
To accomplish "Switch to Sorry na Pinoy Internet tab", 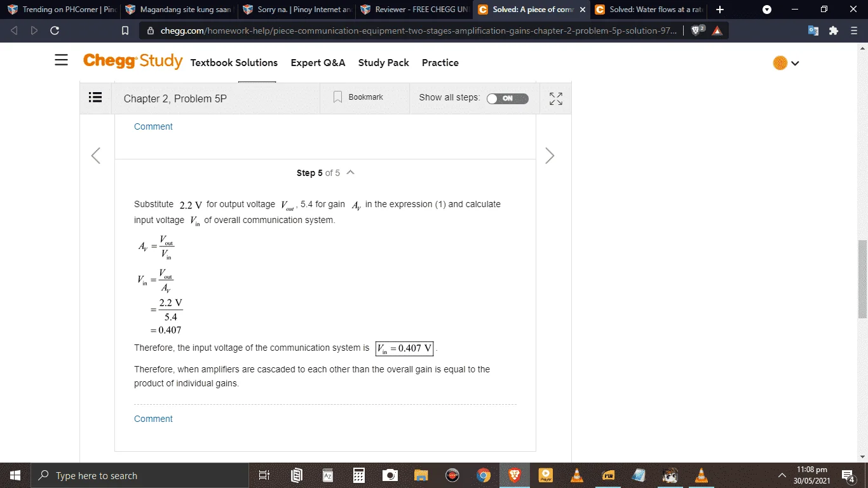I will (x=296, y=10).
